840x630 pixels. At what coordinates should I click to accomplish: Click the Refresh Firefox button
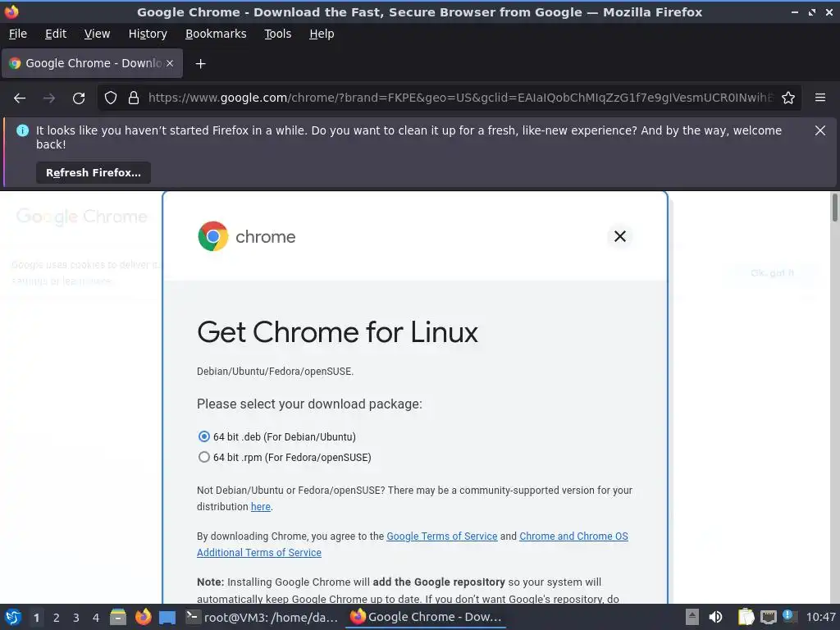point(94,172)
